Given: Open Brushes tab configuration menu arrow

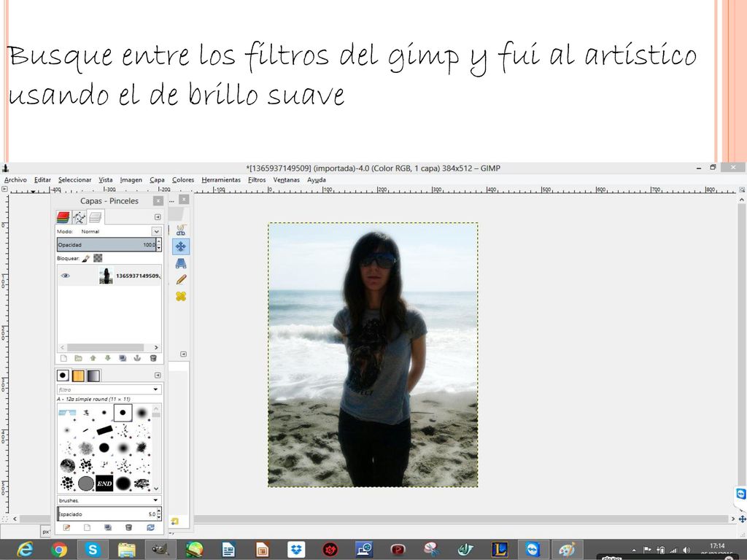Looking at the screenshot, I should [x=158, y=376].
